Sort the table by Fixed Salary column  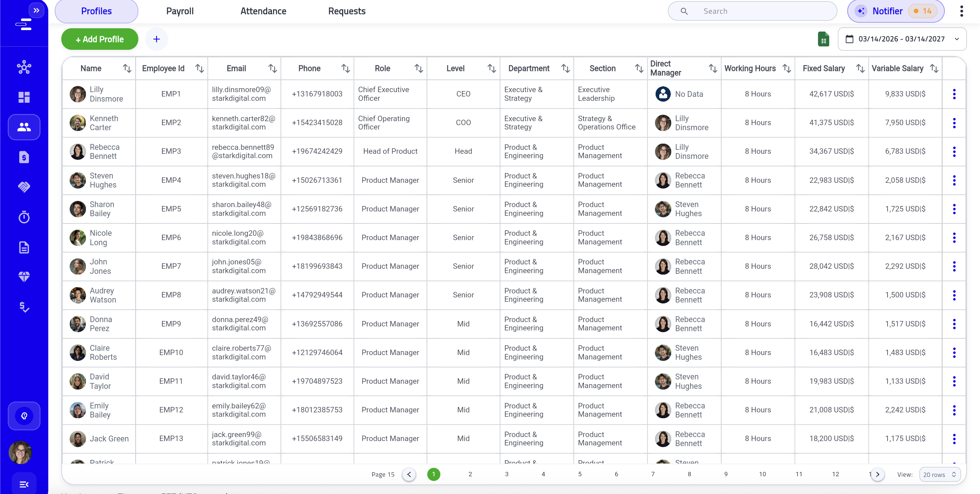pyautogui.click(x=861, y=68)
